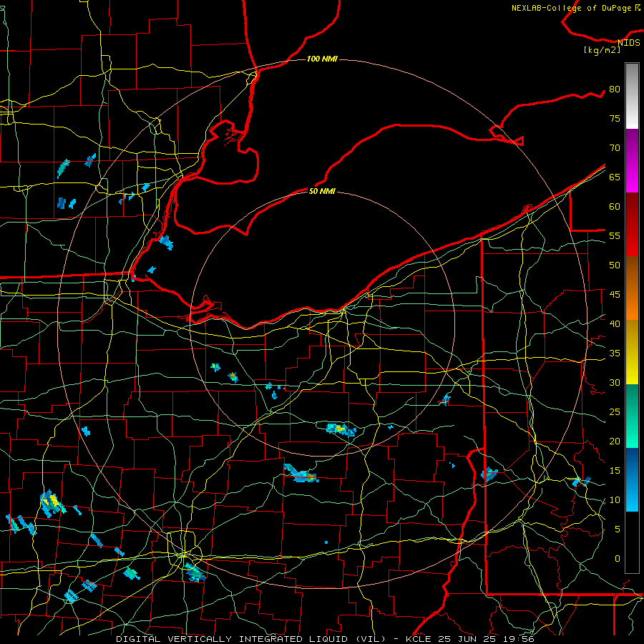Click the 50 value on the scale
The image size is (644, 644).
[615, 265]
